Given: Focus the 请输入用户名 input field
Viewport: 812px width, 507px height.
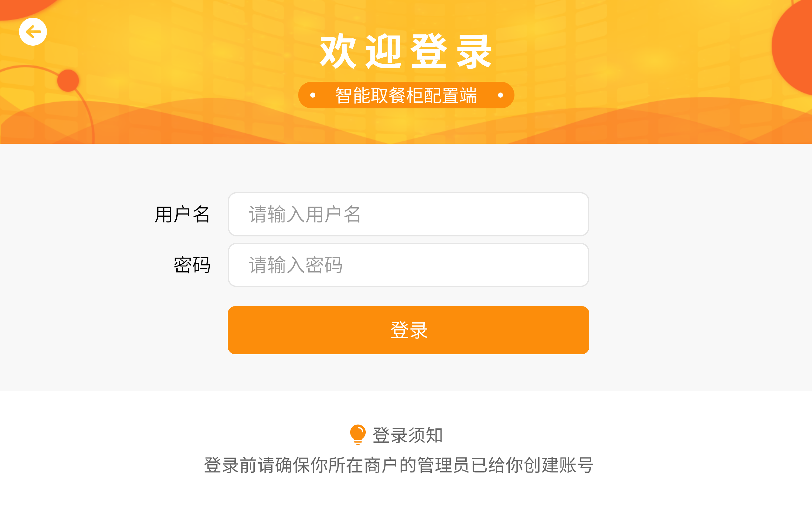Looking at the screenshot, I should (x=408, y=214).
